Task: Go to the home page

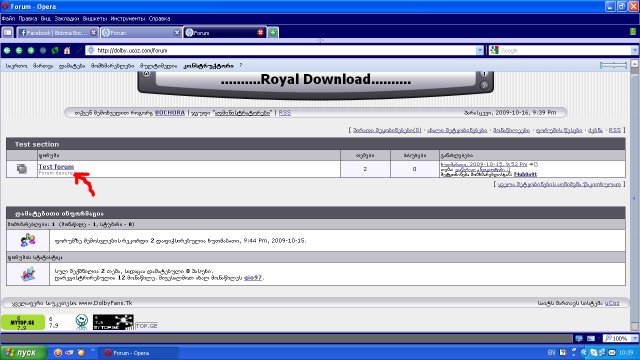Action: (67, 51)
